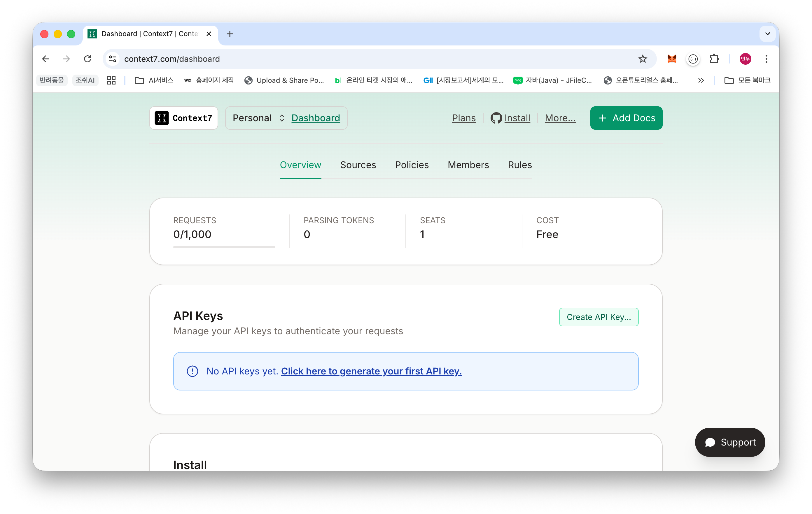
Task: Open the 온라인 티켓 시장의 bookmark
Action: coord(374,80)
